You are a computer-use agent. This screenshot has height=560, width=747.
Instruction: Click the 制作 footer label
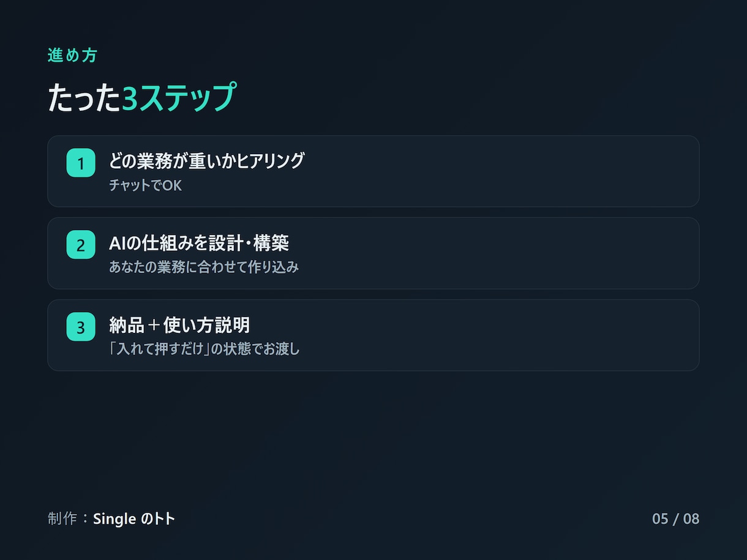point(62,519)
